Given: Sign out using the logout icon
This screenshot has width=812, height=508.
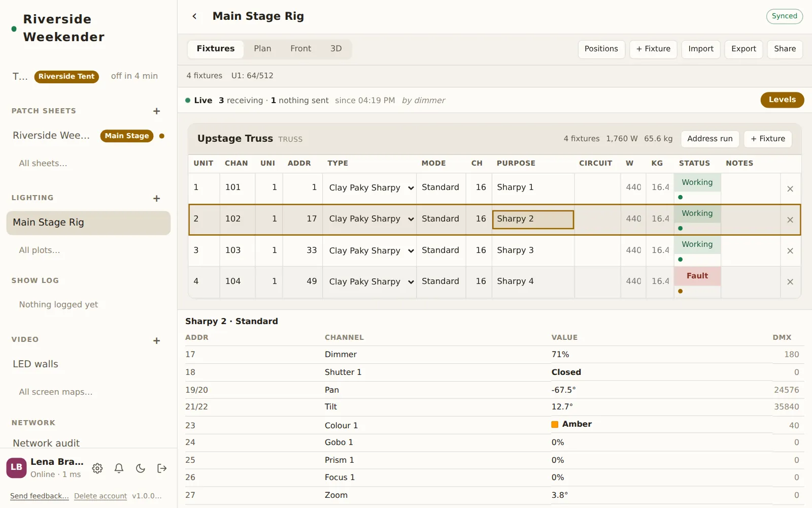Looking at the screenshot, I should pyautogui.click(x=162, y=468).
